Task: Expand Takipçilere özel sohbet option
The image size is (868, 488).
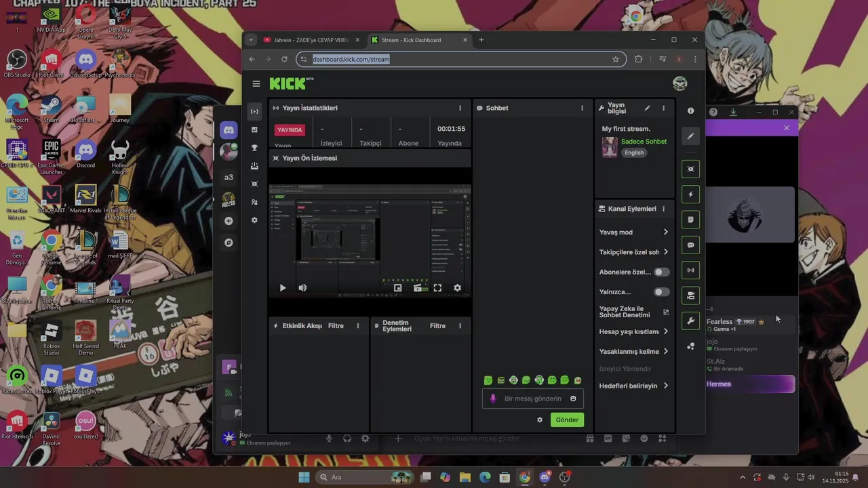Action: (x=634, y=252)
